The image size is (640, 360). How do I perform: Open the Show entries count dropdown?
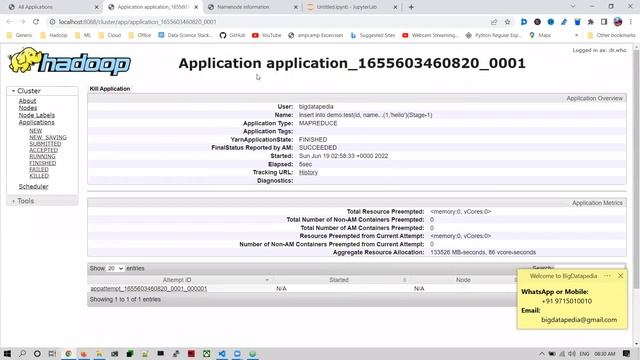[115, 268]
